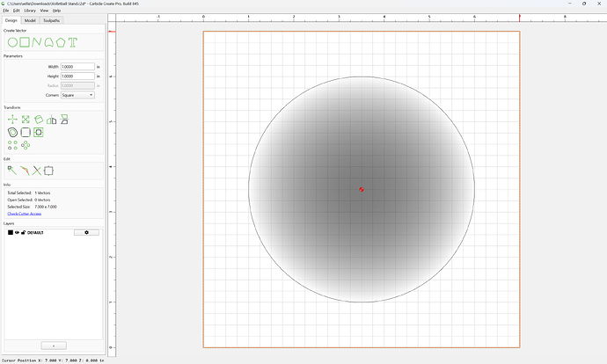The image size is (607, 364).
Task: Toggle visibility eye of DEFAULT layer
Action: coord(17,232)
